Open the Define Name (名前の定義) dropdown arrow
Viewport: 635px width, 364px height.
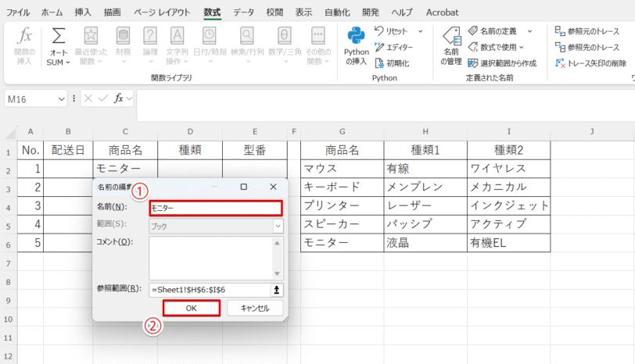(x=529, y=31)
